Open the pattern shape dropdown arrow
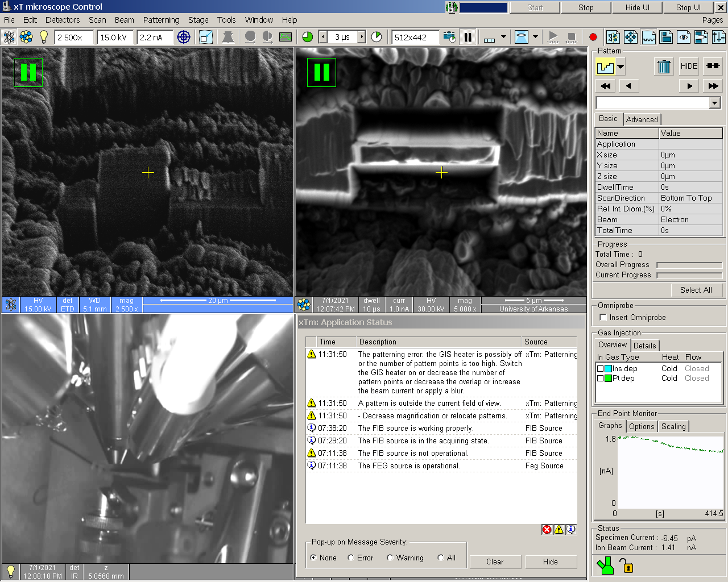The image size is (728, 582). [621, 66]
